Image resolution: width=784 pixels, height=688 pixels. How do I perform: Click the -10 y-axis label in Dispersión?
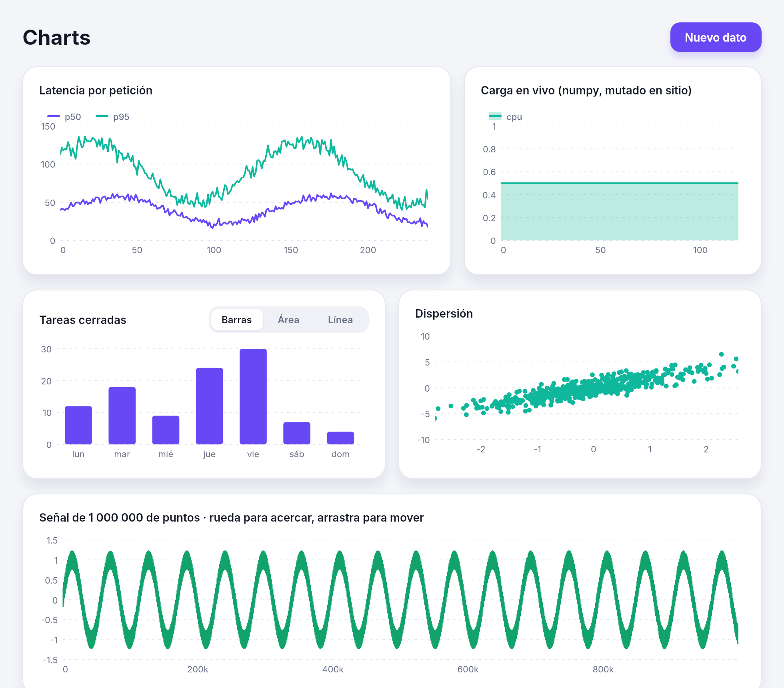[423, 440]
